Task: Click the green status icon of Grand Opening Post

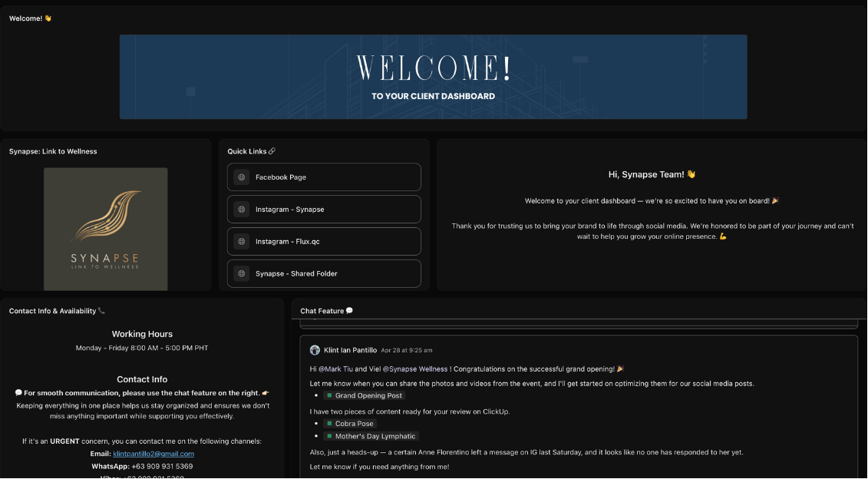Action: 329,395
